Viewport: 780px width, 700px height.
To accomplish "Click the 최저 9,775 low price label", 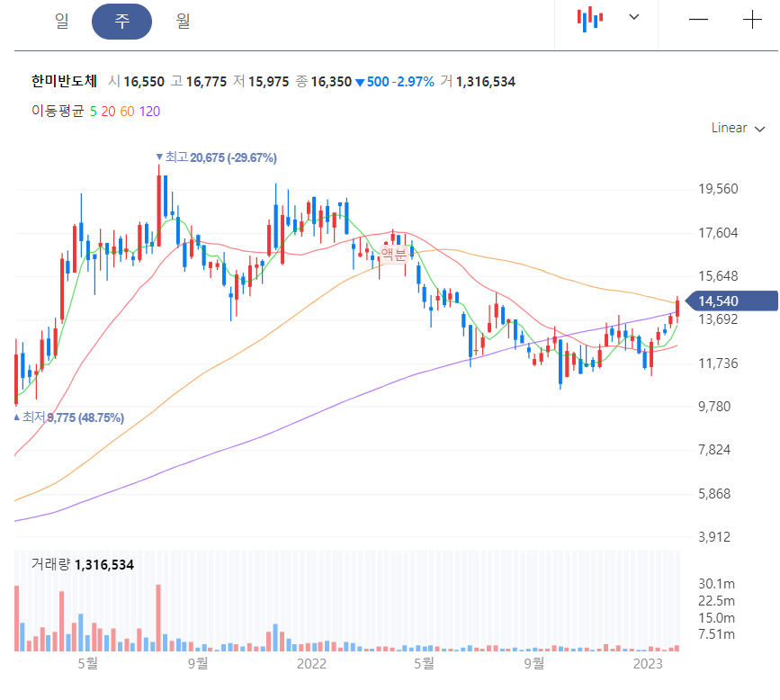I will click(x=68, y=417).
